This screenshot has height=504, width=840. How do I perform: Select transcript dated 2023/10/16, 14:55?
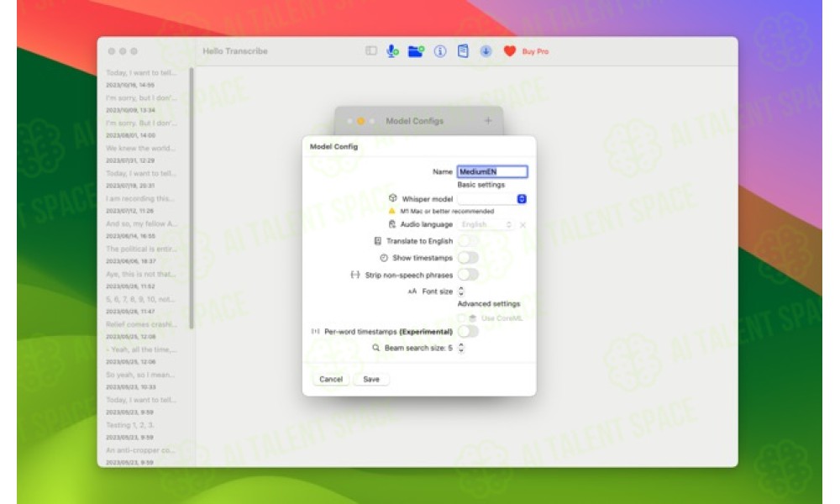point(141,79)
